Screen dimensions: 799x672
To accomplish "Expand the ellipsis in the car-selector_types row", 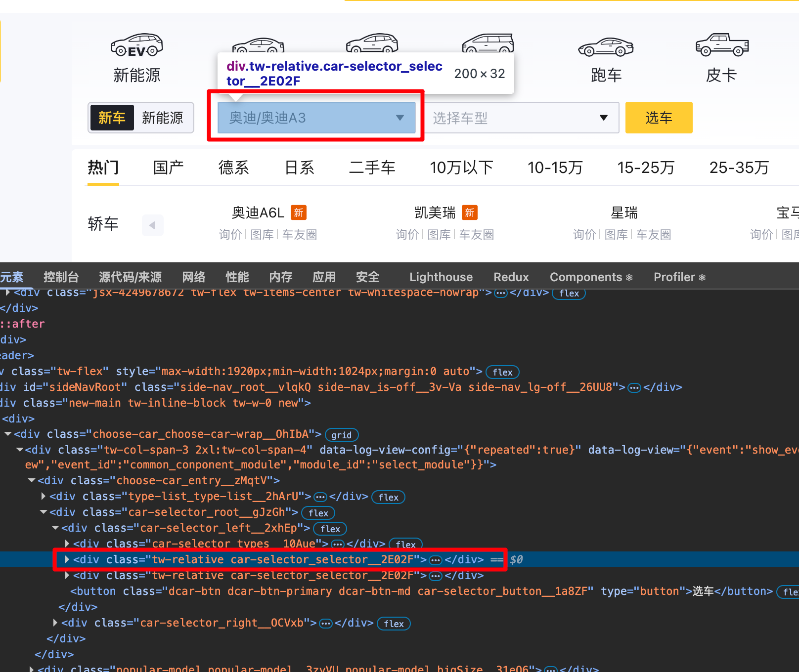I will [x=338, y=545].
